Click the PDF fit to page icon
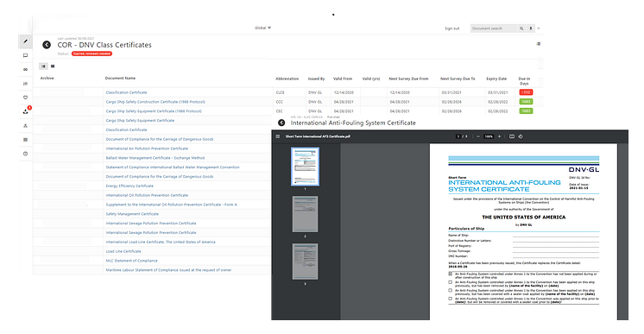 pyautogui.click(x=512, y=136)
